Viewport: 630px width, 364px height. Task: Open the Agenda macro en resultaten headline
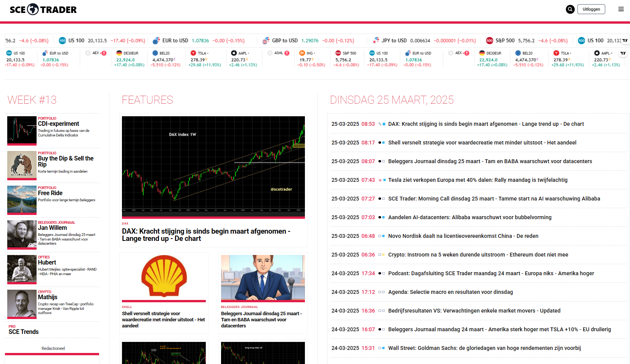pyautogui.click(x=450, y=292)
